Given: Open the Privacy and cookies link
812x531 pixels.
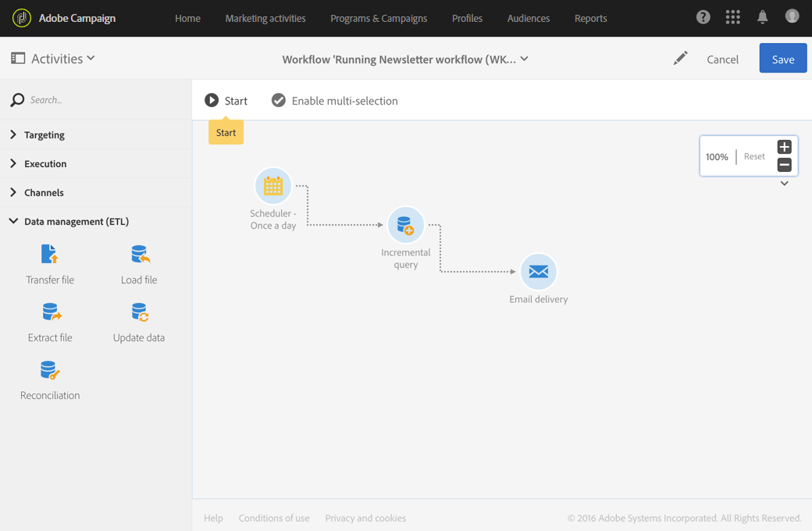Looking at the screenshot, I should (x=365, y=518).
